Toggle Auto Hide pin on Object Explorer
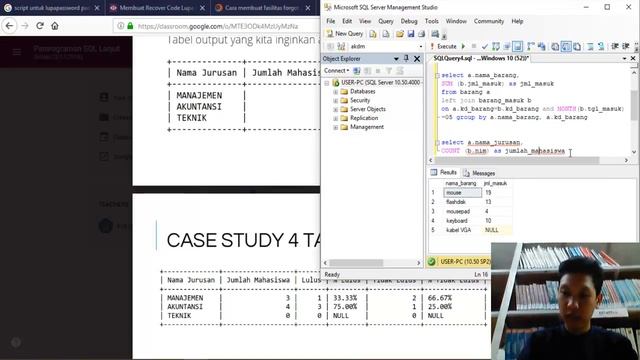 (406, 58)
